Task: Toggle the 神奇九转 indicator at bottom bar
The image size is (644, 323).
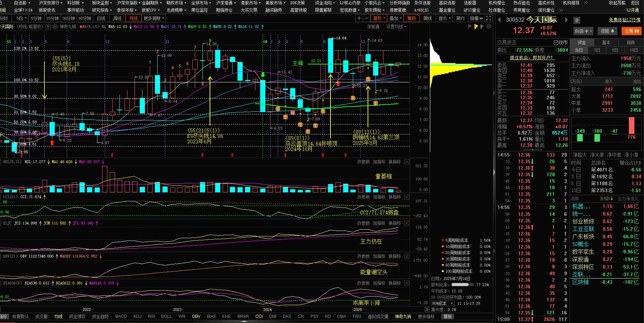Action: (403, 316)
